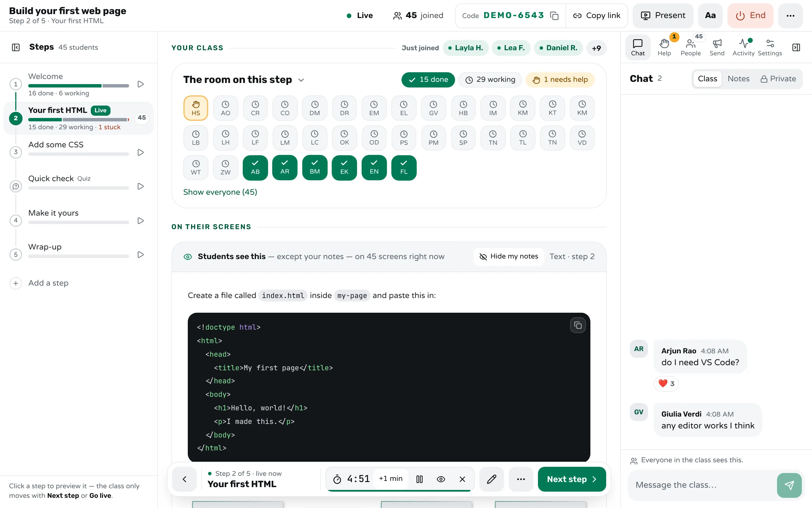Advance with the Next step button
812x508 pixels.
coord(572,479)
